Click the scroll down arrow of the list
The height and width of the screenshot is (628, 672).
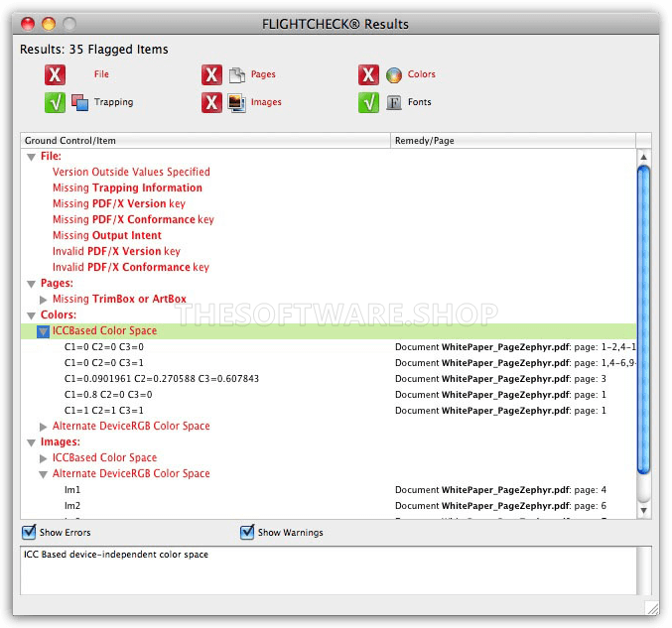[x=643, y=511]
